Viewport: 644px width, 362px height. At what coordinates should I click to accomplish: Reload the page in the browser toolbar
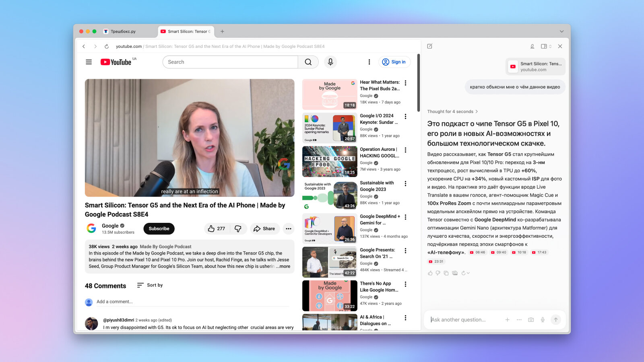[107, 46]
